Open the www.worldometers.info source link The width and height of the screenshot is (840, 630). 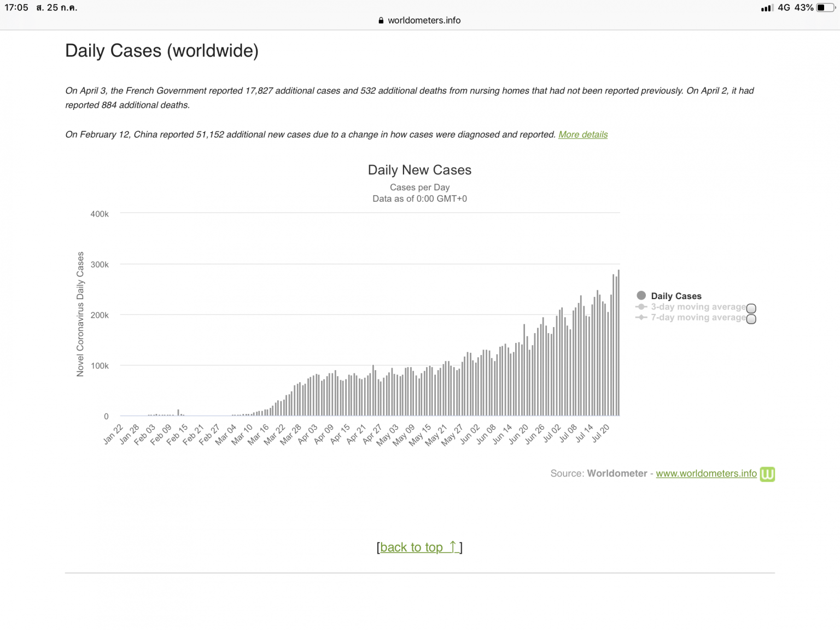click(x=706, y=474)
